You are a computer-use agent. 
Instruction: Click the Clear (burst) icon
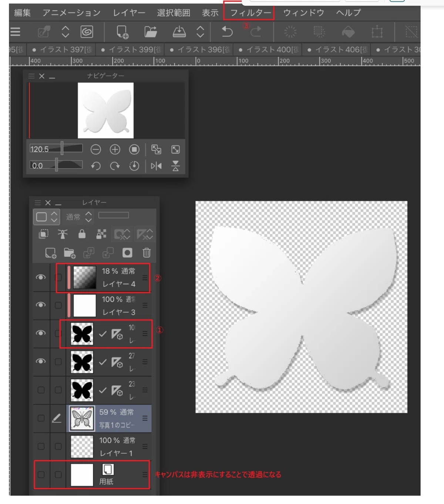click(290, 32)
